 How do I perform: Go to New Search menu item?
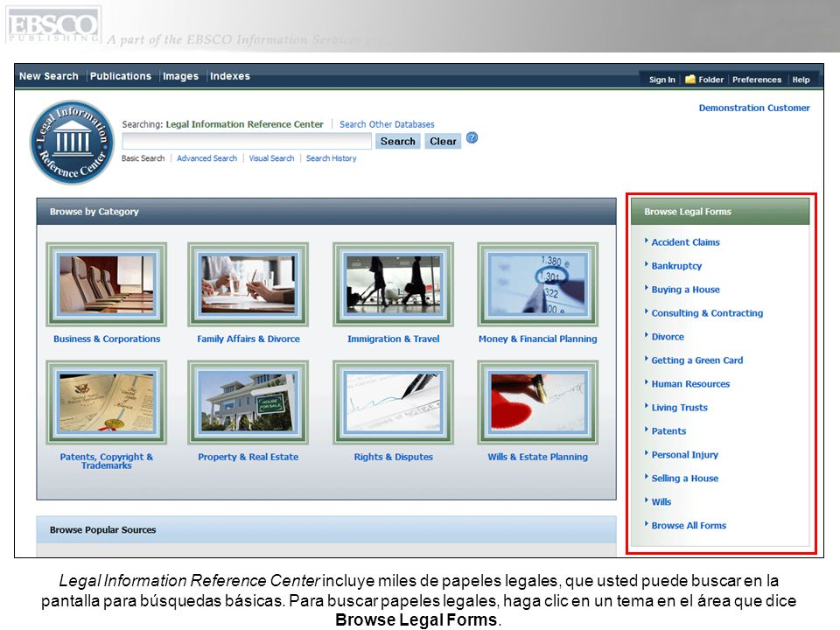point(49,76)
